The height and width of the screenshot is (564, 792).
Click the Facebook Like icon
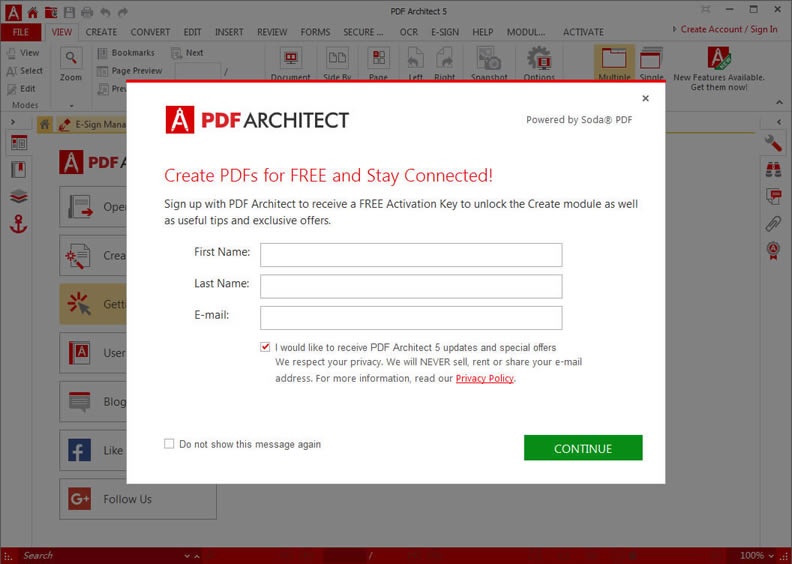pyautogui.click(x=79, y=450)
